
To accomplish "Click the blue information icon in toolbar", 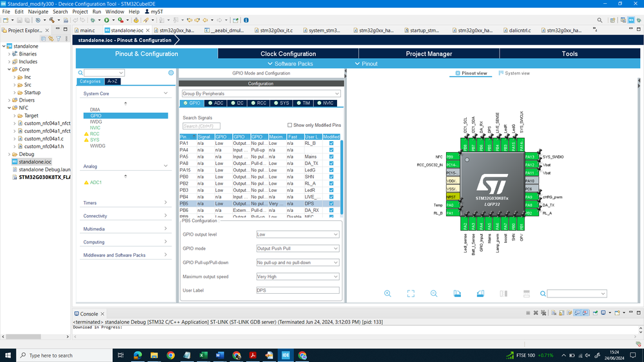I will [x=246, y=20].
